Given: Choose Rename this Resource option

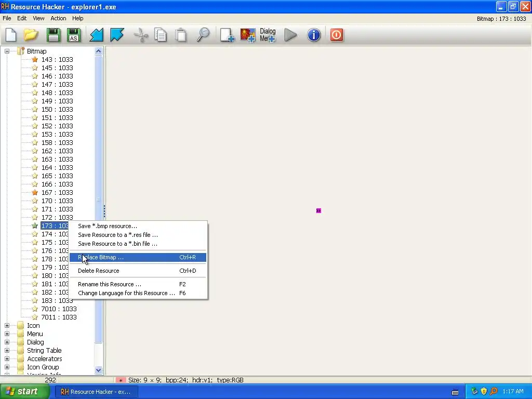Looking at the screenshot, I should point(138,284).
